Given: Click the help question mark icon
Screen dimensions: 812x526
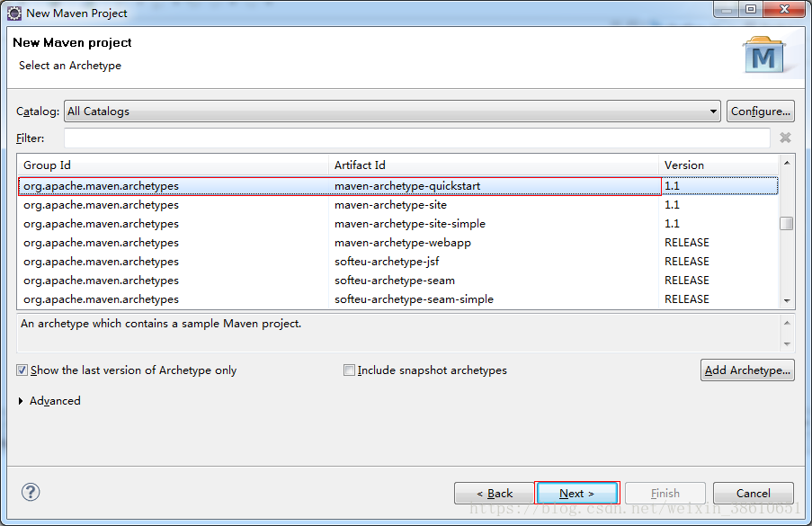Looking at the screenshot, I should (31, 492).
